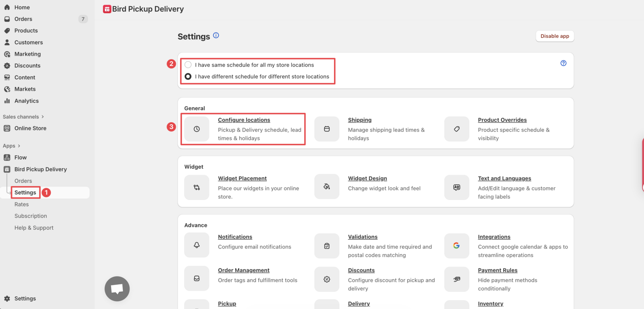This screenshot has height=309, width=644.
Task: Click the help question mark icon
Action: (x=563, y=63)
